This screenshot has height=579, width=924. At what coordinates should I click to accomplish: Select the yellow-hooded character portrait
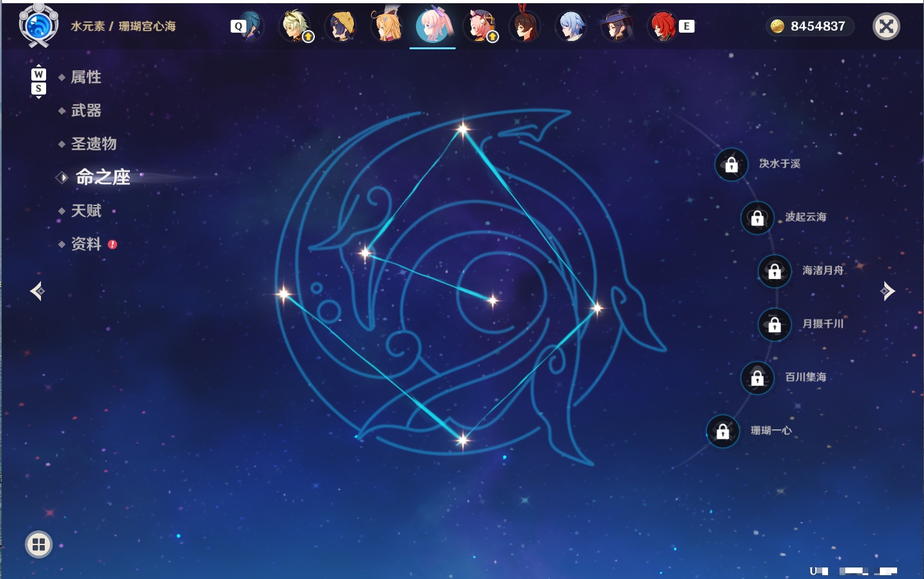pyautogui.click(x=341, y=26)
